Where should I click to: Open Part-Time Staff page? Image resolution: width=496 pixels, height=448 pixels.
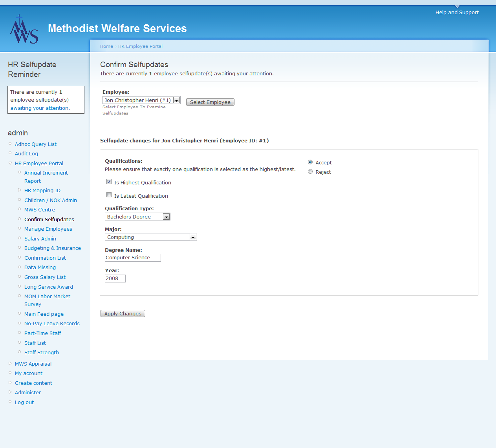click(x=42, y=333)
